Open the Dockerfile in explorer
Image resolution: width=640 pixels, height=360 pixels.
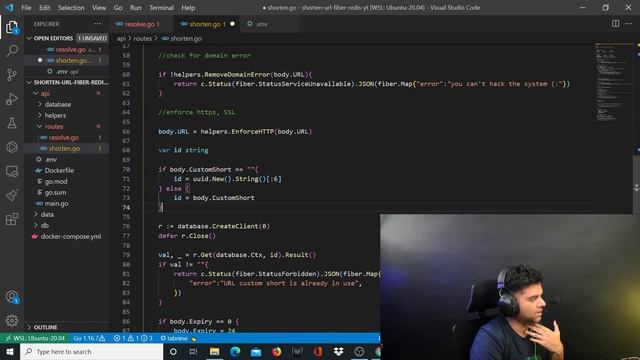(x=67, y=171)
